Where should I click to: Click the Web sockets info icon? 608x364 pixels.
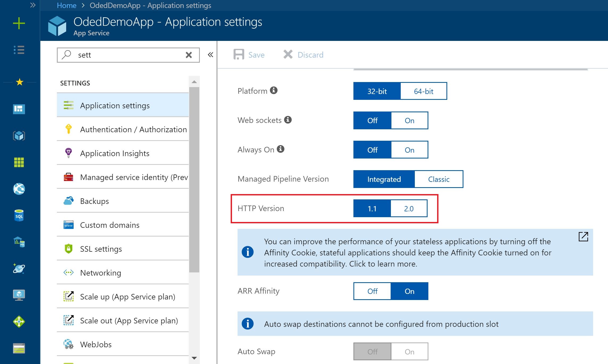(288, 120)
